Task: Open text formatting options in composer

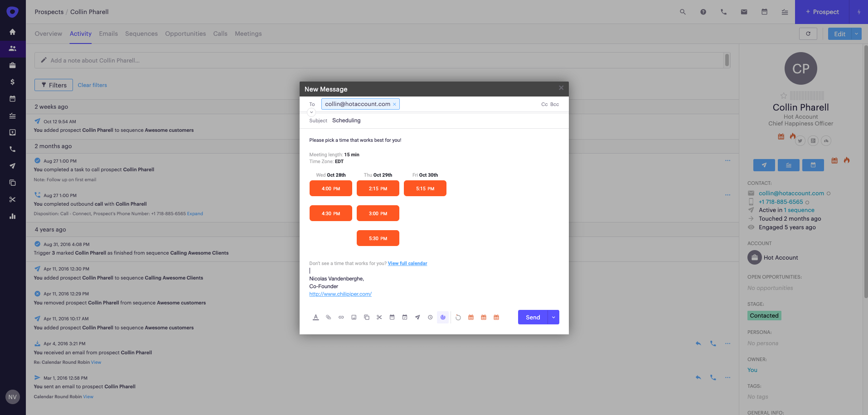Action: [316, 317]
